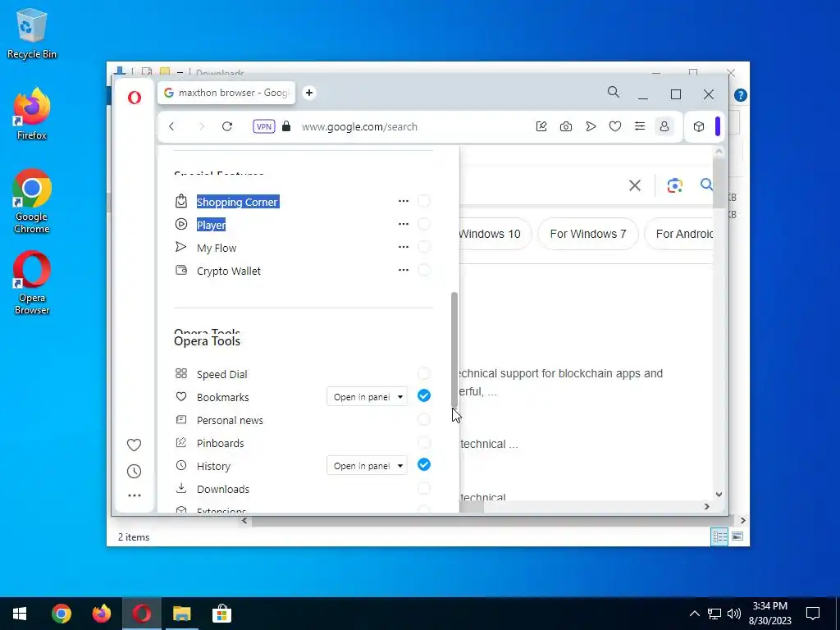Click the sidebar setup panel scrollbar thumb
The image size is (840, 630).
[x=454, y=349]
